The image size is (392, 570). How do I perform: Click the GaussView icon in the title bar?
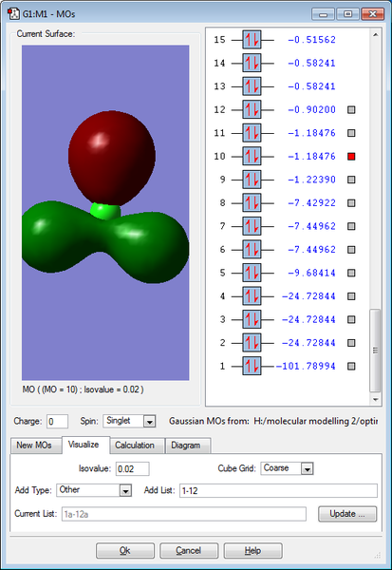pyautogui.click(x=13, y=14)
